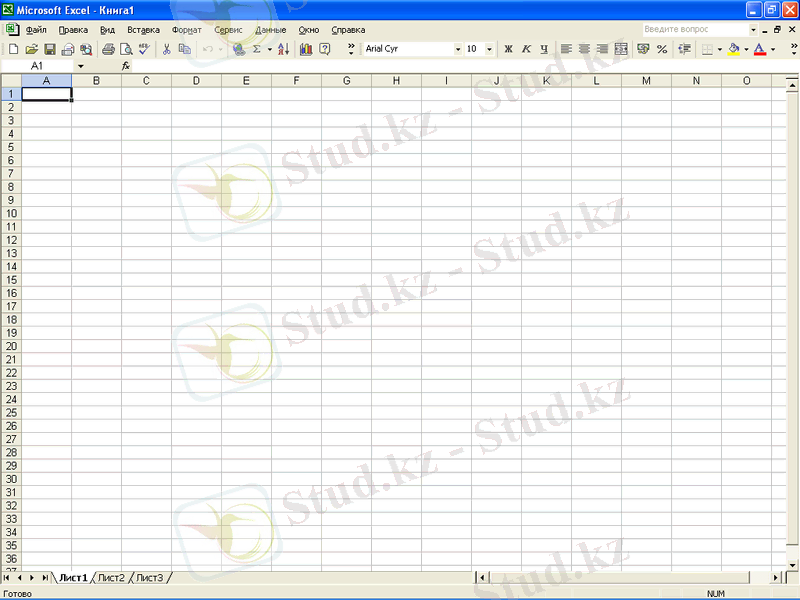Open an existing file via folder icon

click(32, 49)
